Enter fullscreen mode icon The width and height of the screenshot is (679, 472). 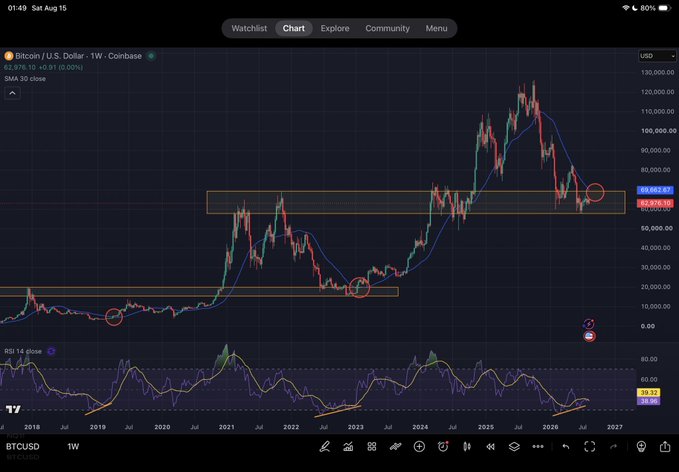pyautogui.click(x=590, y=446)
